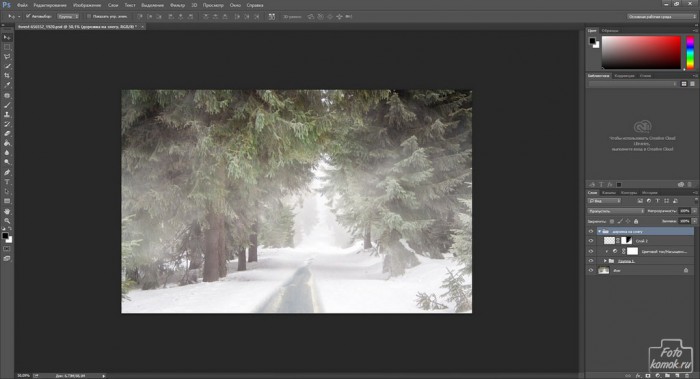The image size is (700, 379).
Task: Filter layers by smart object icon
Action: [675, 201]
